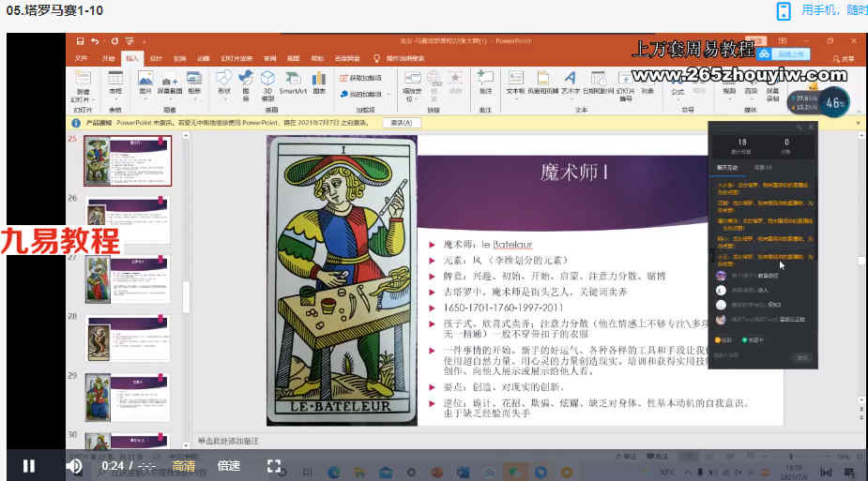The width and height of the screenshot is (868, 481).
Task: Open the 切换 Transitions tab
Action: pyautogui.click(x=180, y=58)
